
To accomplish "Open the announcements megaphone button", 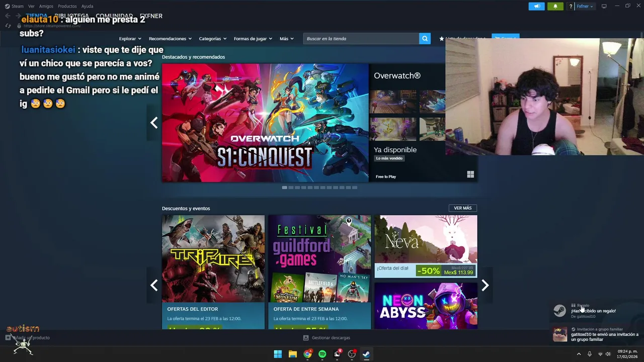I will (x=536, y=6).
